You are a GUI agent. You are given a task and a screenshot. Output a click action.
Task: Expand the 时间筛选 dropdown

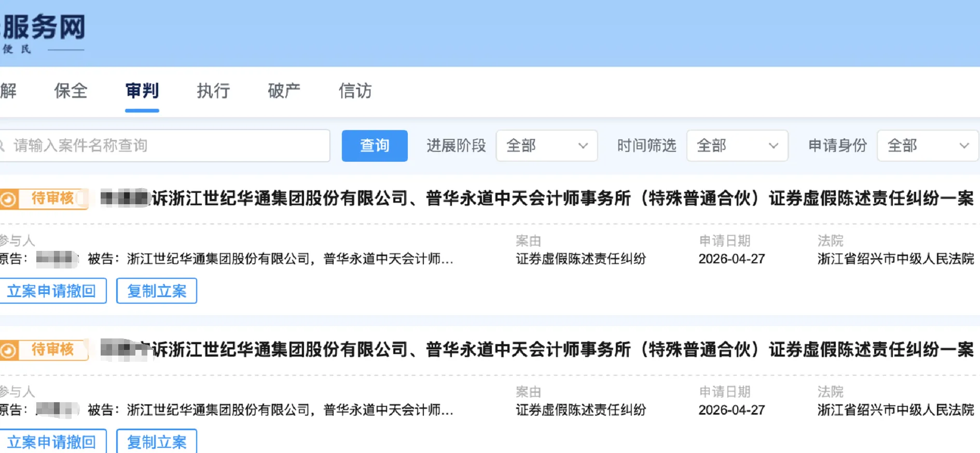737,146
